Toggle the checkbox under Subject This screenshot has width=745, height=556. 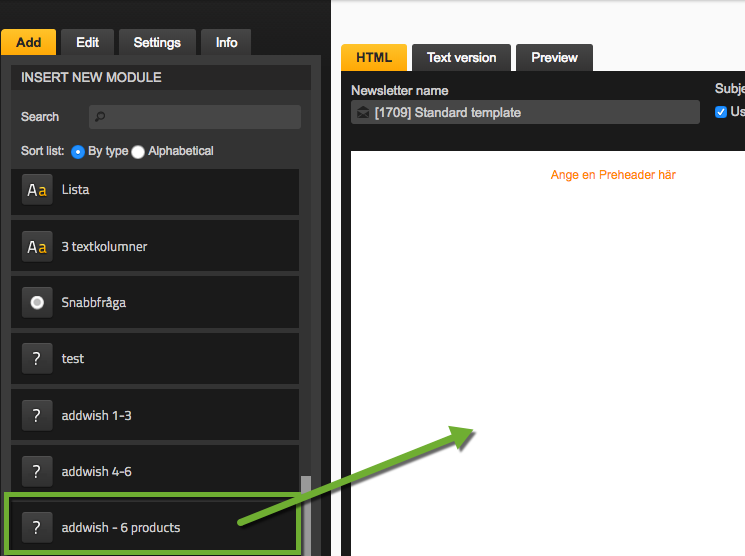click(721, 112)
